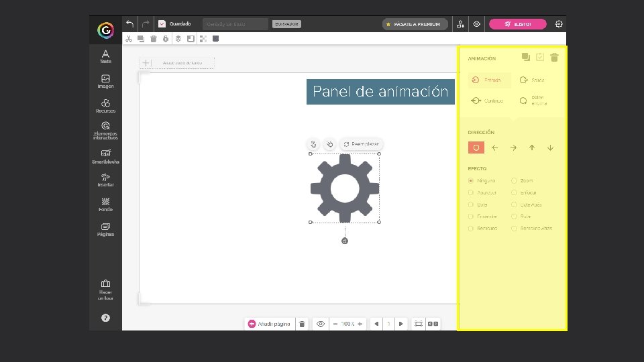Open the collaborators icon in header
The height and width of the screenshot is (362, 644).
pos(460,24)
